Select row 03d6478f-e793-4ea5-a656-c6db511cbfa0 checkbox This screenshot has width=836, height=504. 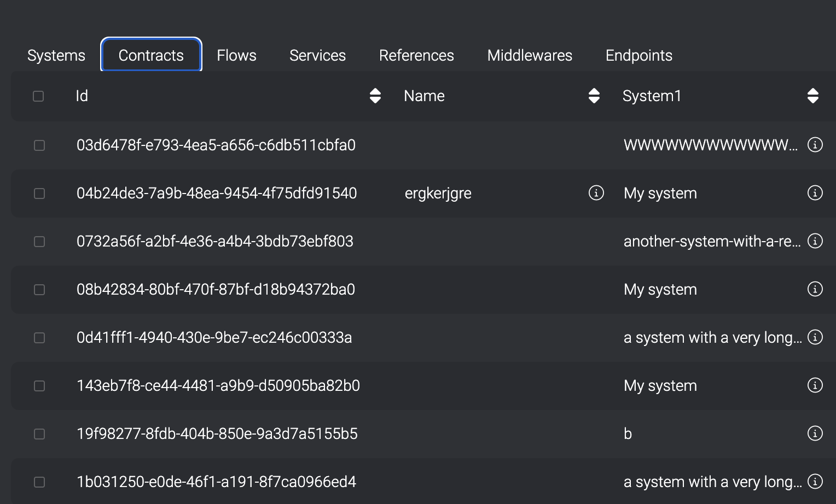pyautogui.click(x=39, y=145)
